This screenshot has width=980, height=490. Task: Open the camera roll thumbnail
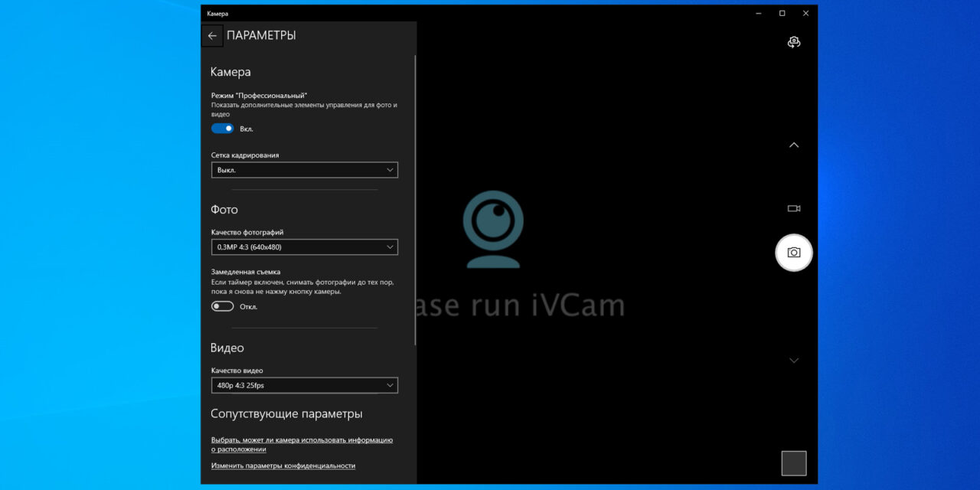(x=794, y=463)
